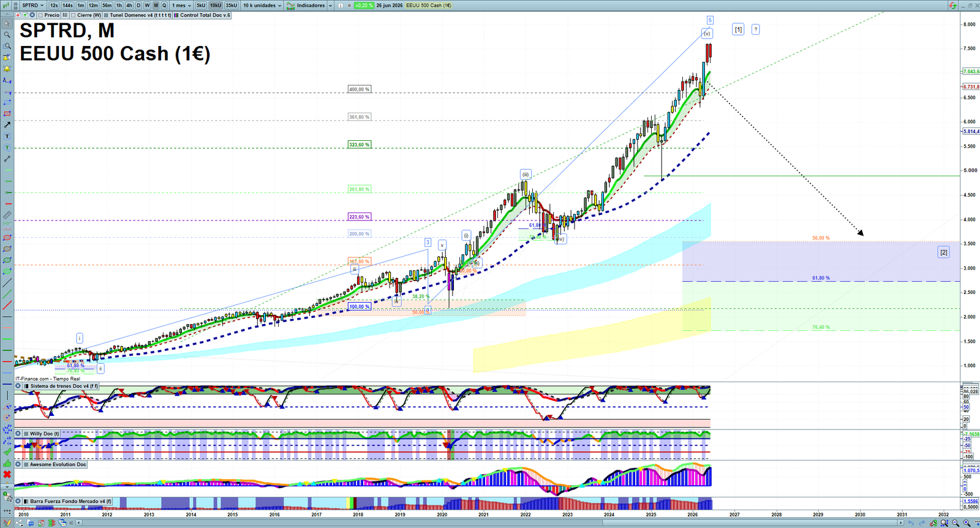Image resolution: width=980 pixels, height=528 pixels.
Task: Click the Sistema de trenes Doc v4 label
Action: tap(64, 386)
